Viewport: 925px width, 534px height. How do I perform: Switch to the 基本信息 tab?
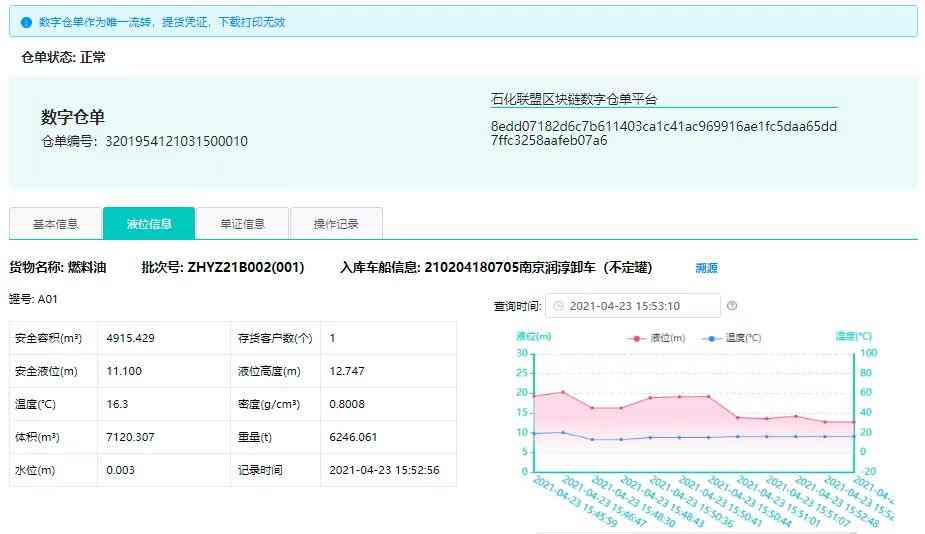56,224
